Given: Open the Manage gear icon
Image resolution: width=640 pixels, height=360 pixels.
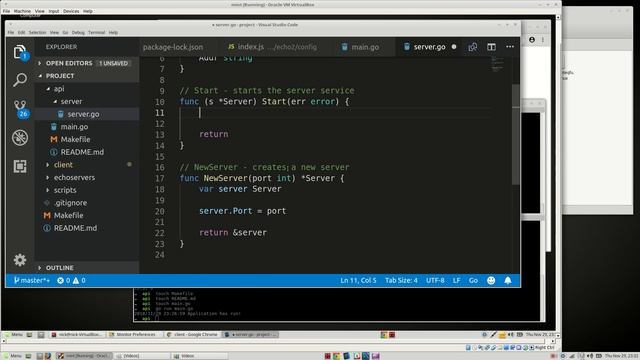Looking at the screenshot, I should (20, 260).
